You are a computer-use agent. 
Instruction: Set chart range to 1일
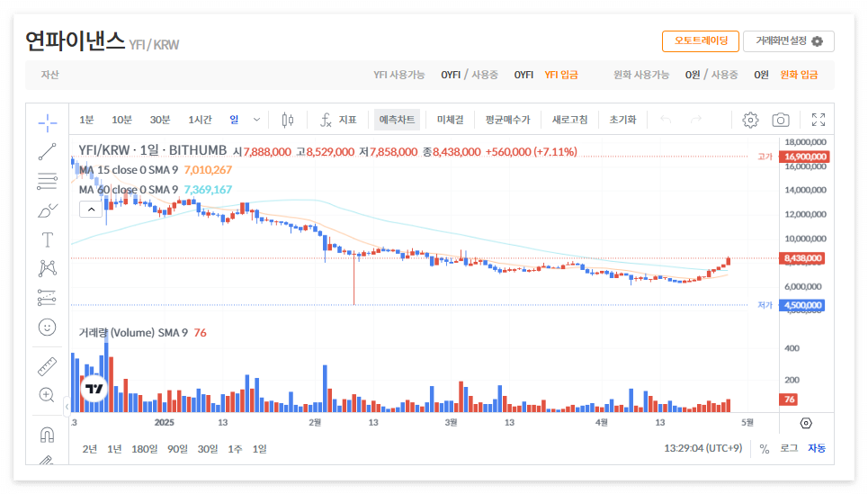(x=260, y=449)
